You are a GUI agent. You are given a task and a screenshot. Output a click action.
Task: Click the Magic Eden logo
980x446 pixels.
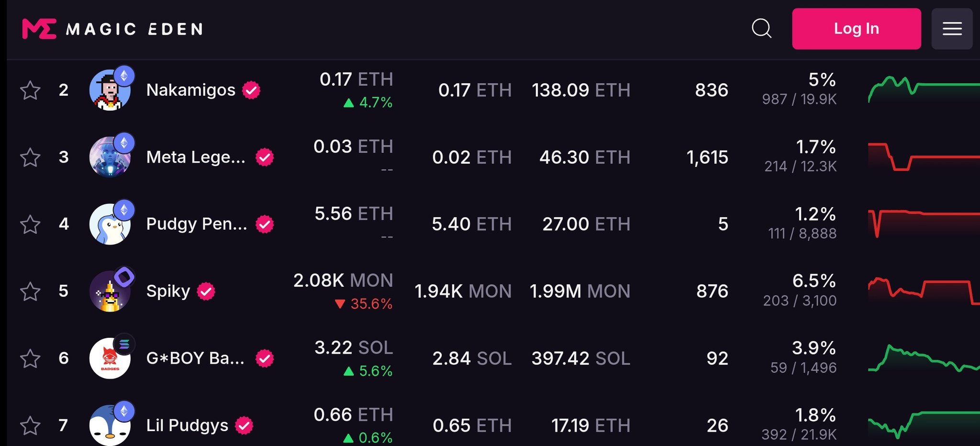pyautogui.click(x=112, y=29)
